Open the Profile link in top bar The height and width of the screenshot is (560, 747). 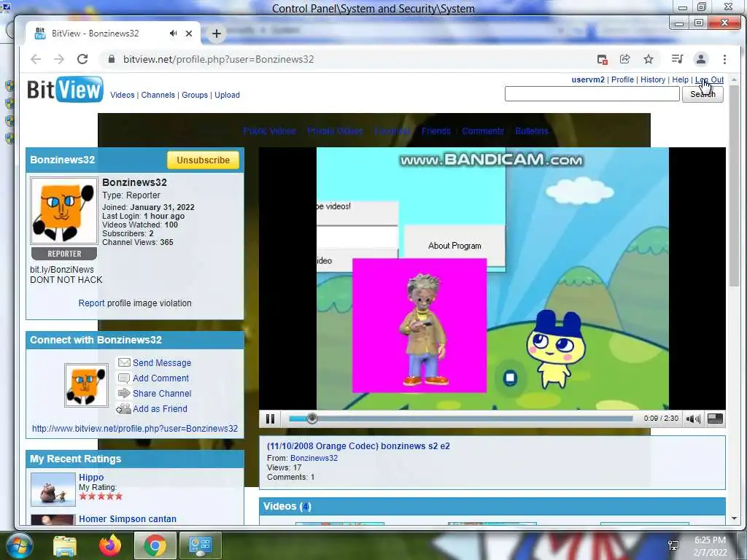tap(622, 79)
